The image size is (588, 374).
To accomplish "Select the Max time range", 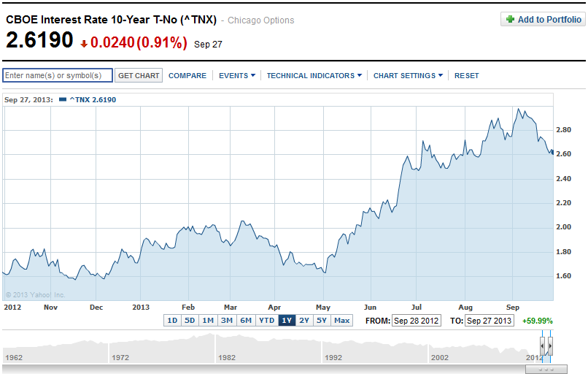I will [x=341, y=321].
